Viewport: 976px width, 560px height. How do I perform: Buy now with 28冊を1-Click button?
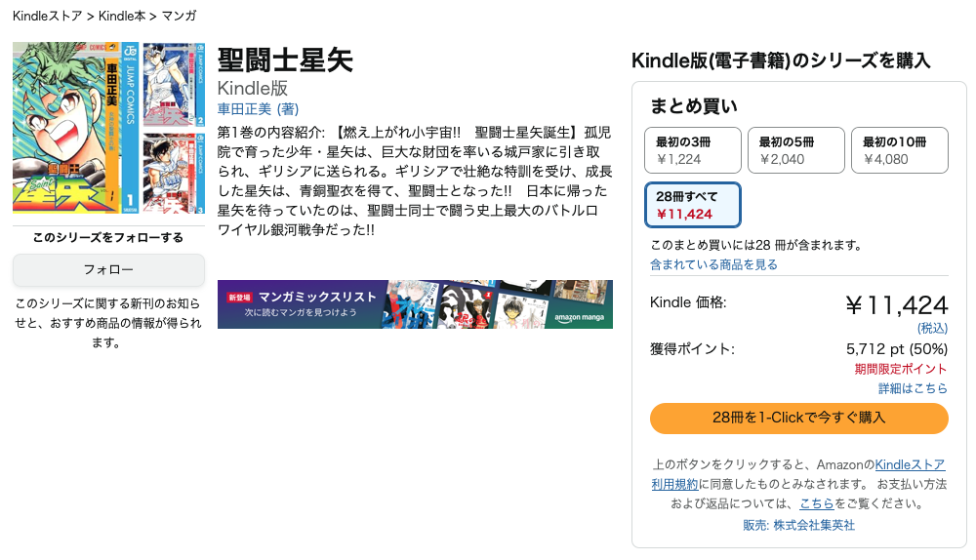[799, 419]
